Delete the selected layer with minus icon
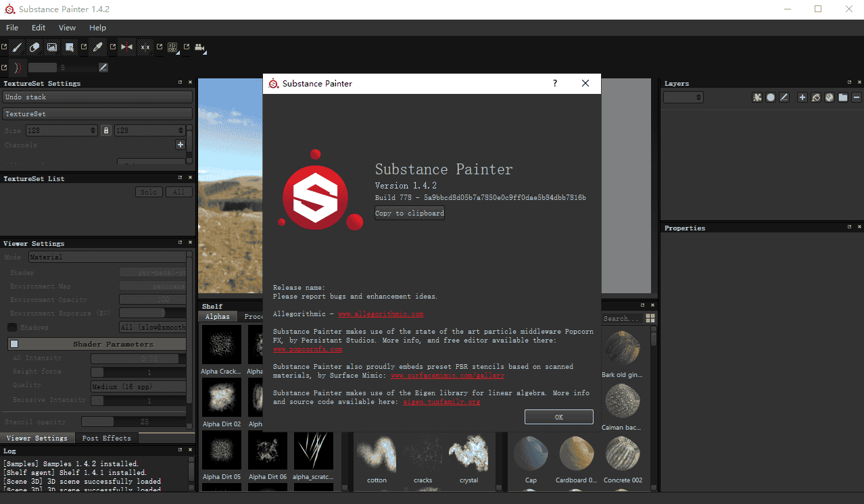The height and width of the screenshot is (504, 864). coord(856,97)
